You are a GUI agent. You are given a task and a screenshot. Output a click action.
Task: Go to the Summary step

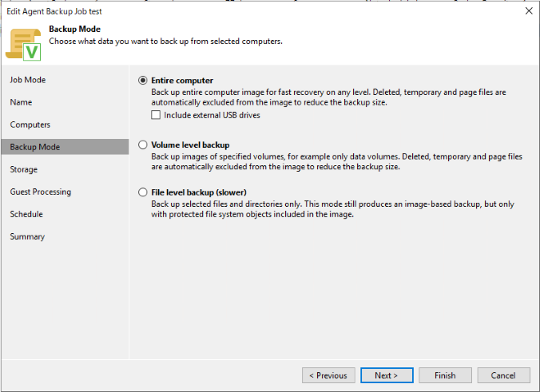point(27,236)
